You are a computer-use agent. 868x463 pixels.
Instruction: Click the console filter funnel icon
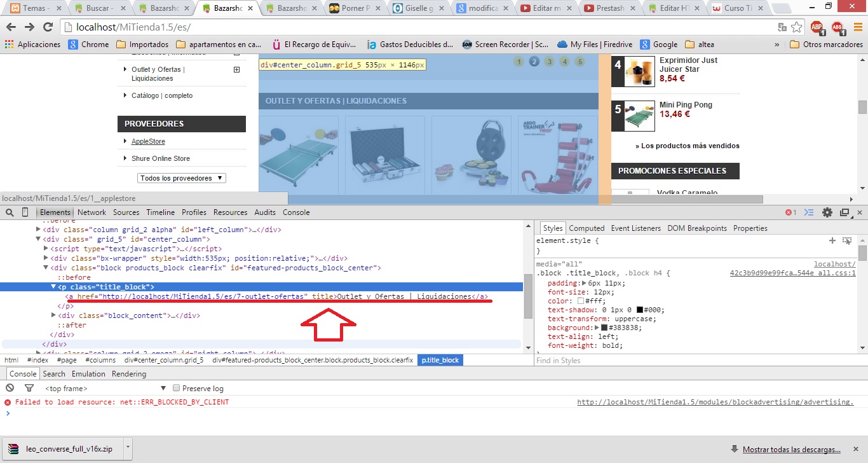(29, 388)
